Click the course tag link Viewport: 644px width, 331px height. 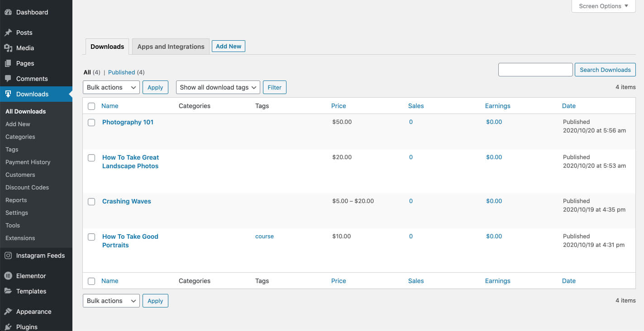pyautogui.click(x=264, y=236)
